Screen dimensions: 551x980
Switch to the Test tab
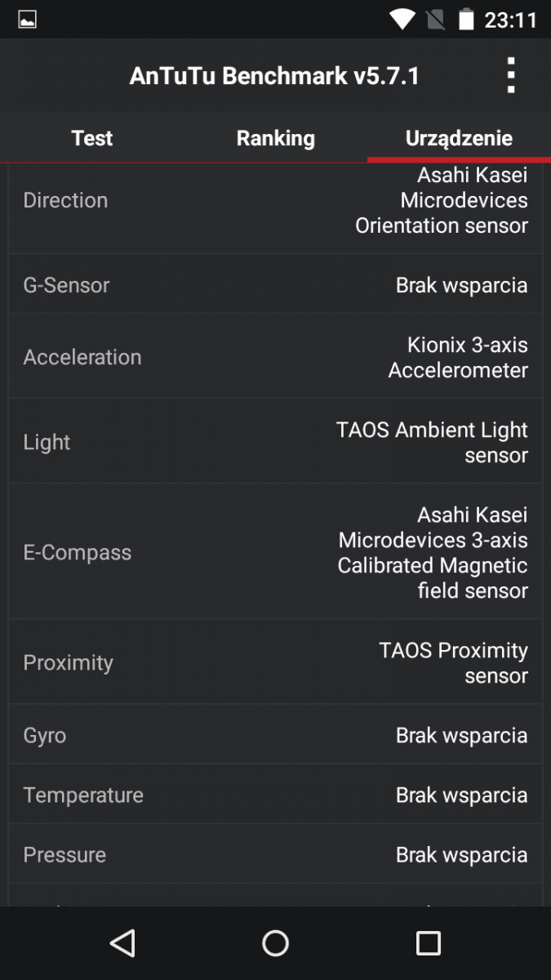(92, 138)
